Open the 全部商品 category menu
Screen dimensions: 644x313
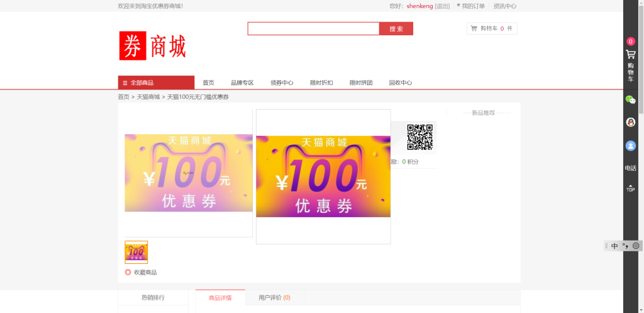click(x=156, y=83)
